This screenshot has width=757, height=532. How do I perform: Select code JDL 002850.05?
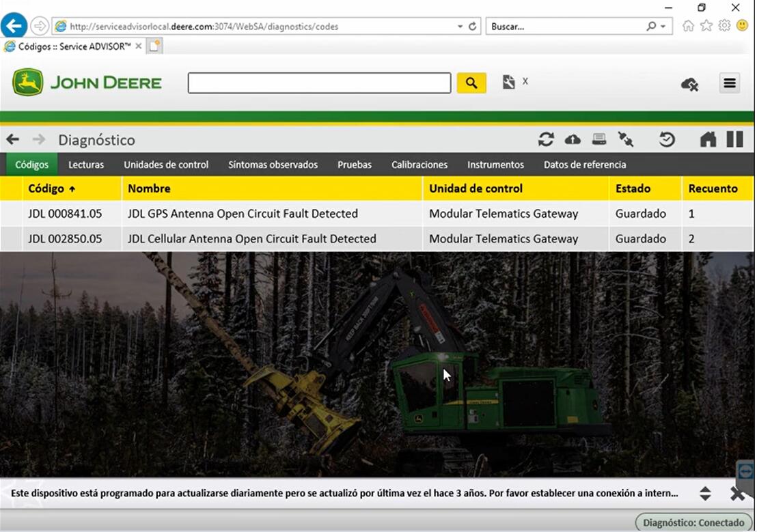(x=65, y=238)
